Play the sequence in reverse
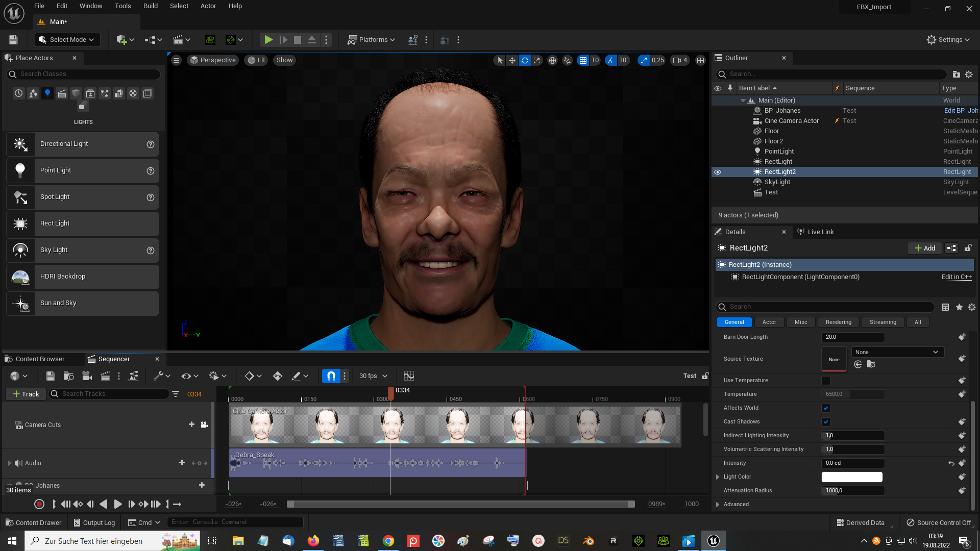 (x=104, y=504)
